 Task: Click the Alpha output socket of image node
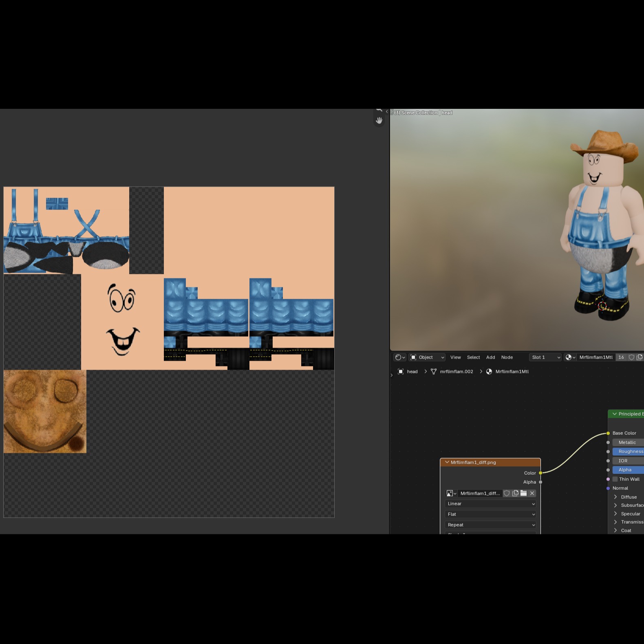coord(540,482)
